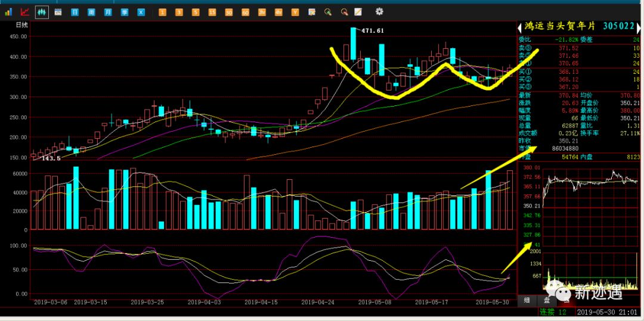The height and width of the screenshot is (321, 644).
Task: Click the latest price 370.84
Action: tap(569, 95)
